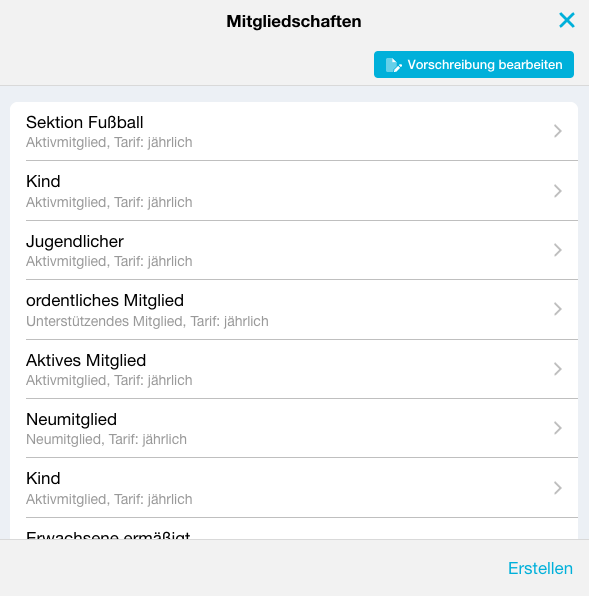Select partially visible Erwachsene ermäßigt entry
The image size is (589, 596).
(x=294, y=529)
